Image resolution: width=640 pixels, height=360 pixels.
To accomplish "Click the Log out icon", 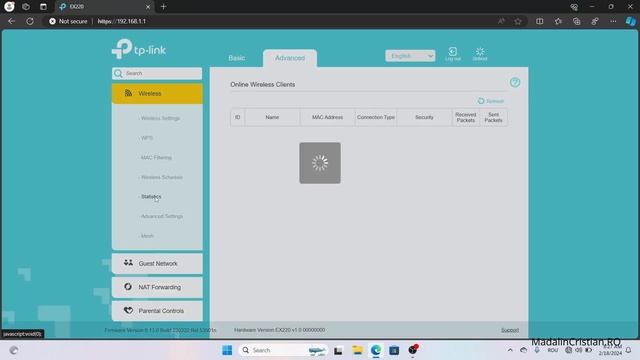I will click(453, 53).
